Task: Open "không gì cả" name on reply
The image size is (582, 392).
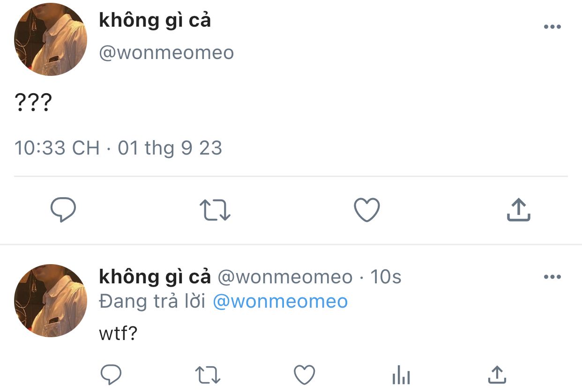Action: click(x=155, y=277)
